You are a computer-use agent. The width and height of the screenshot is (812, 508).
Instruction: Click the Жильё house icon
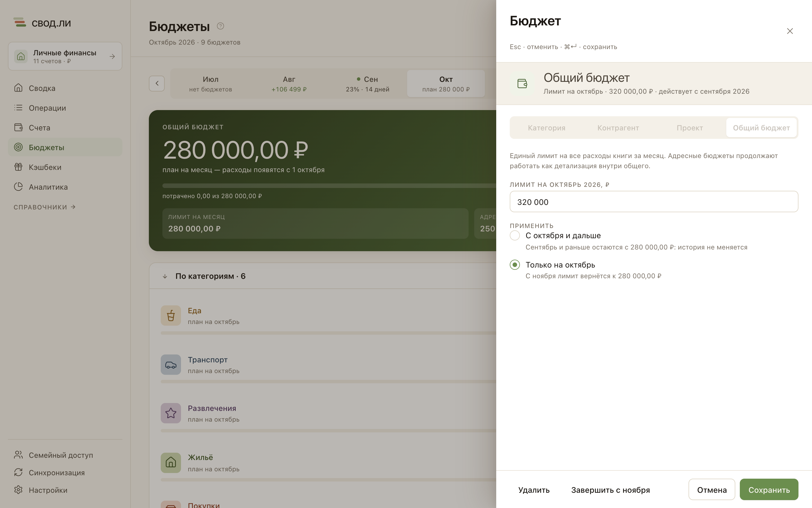coord(171,463)
